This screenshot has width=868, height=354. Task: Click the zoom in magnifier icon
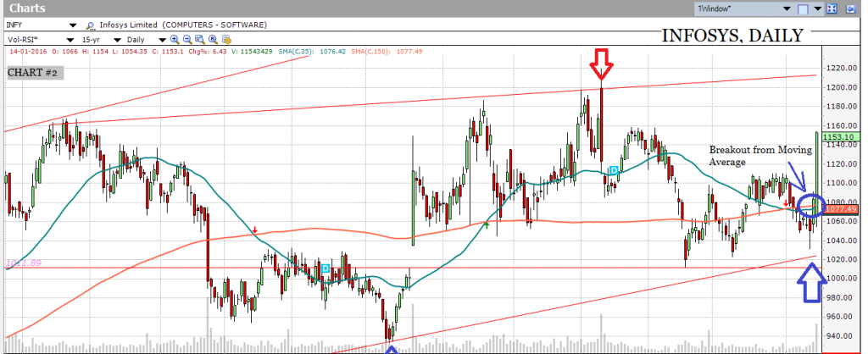(x=175, y=39)
